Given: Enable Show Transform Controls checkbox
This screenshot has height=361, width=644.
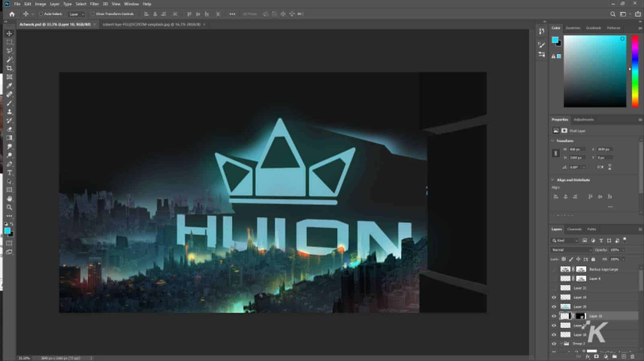Looking at the screenshot, I should [93, 14].
